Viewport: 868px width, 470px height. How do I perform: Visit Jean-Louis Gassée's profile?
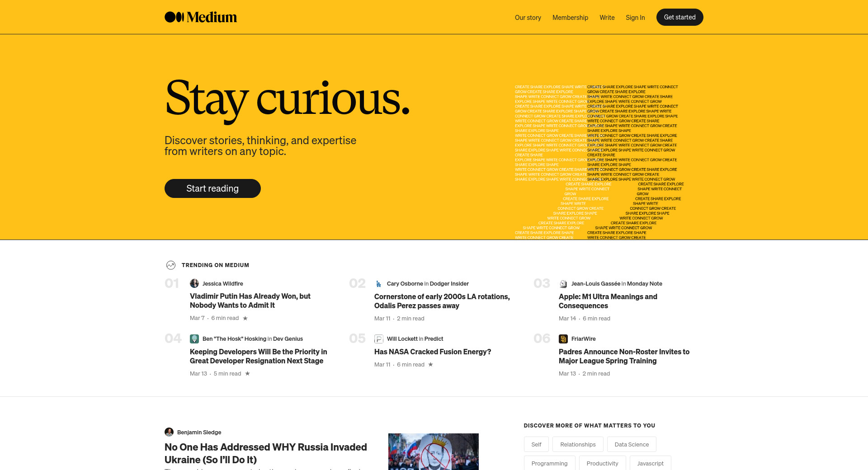[x=596, y=284]
